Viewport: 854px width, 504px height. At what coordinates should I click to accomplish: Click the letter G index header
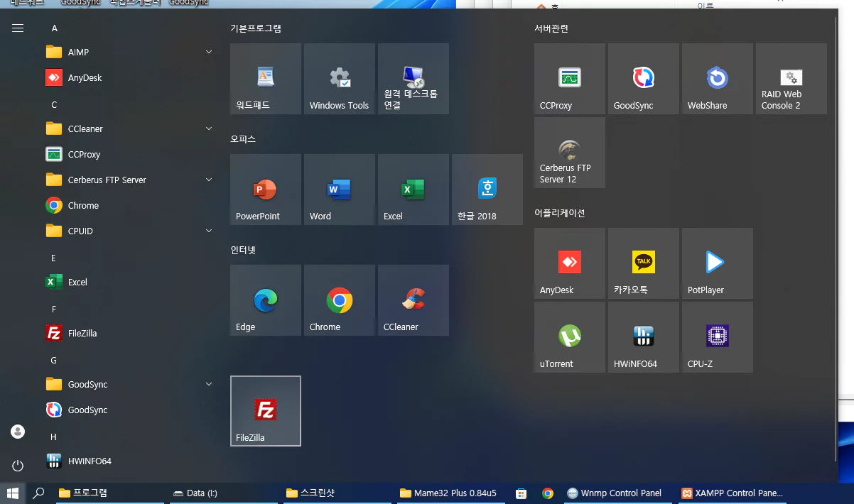click(x=54, y=360)
